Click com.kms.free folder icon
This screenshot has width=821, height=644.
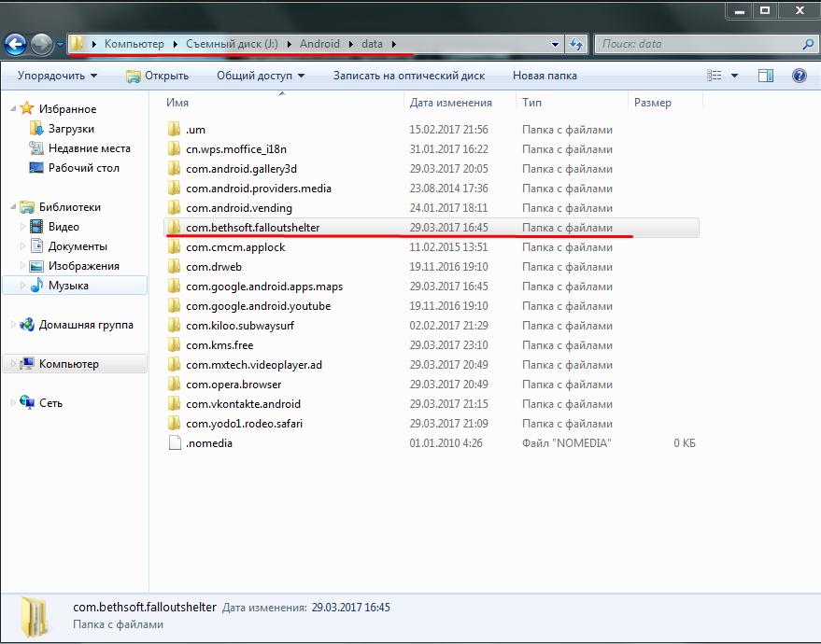click(175, 345)
